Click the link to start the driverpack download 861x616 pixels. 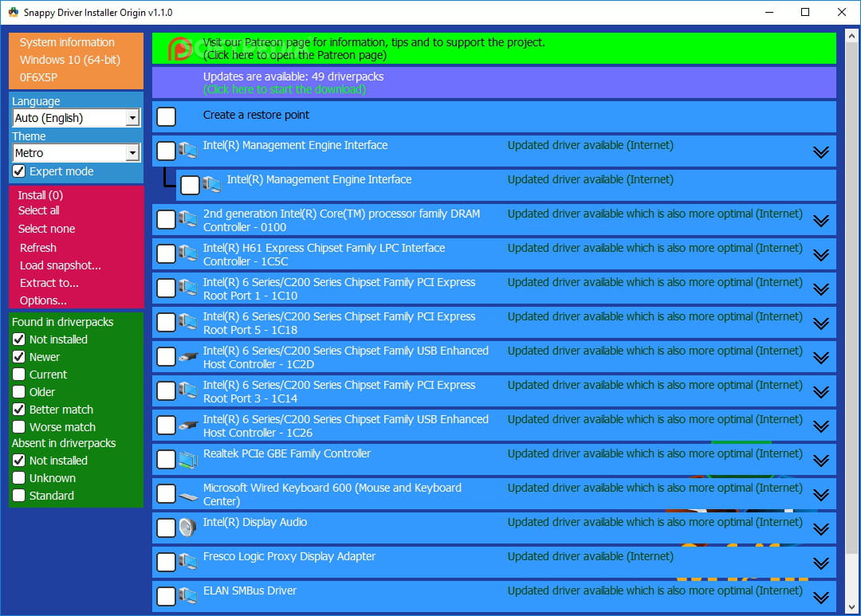coord(285,89)
